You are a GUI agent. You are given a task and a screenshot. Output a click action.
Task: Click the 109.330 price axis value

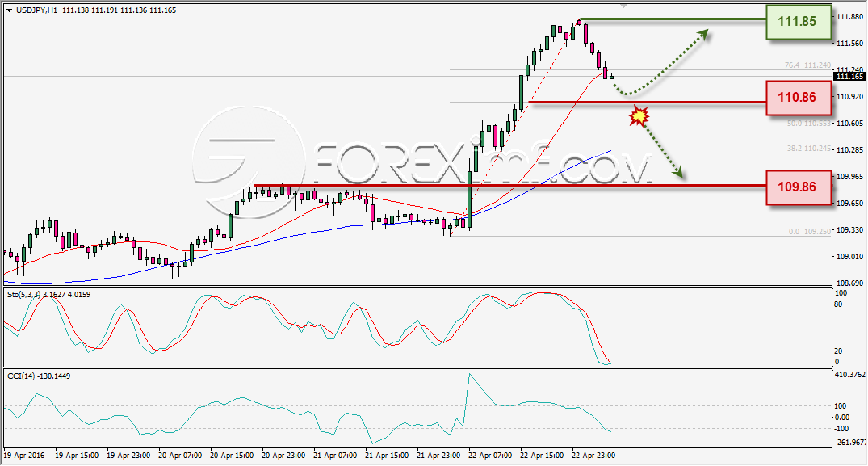(x=849, y=229)
